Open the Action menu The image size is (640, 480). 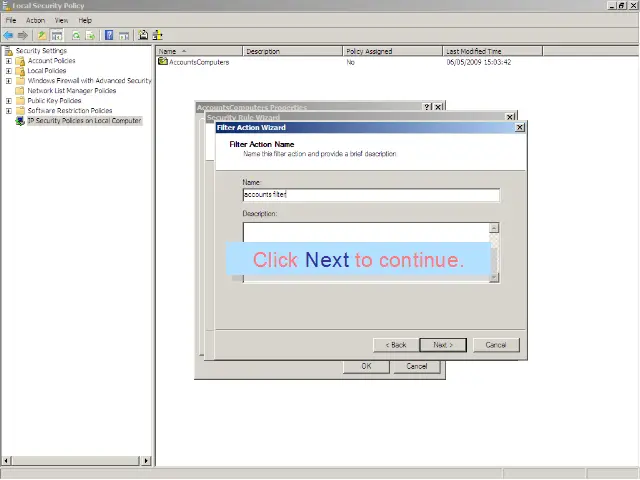point(35,20)
